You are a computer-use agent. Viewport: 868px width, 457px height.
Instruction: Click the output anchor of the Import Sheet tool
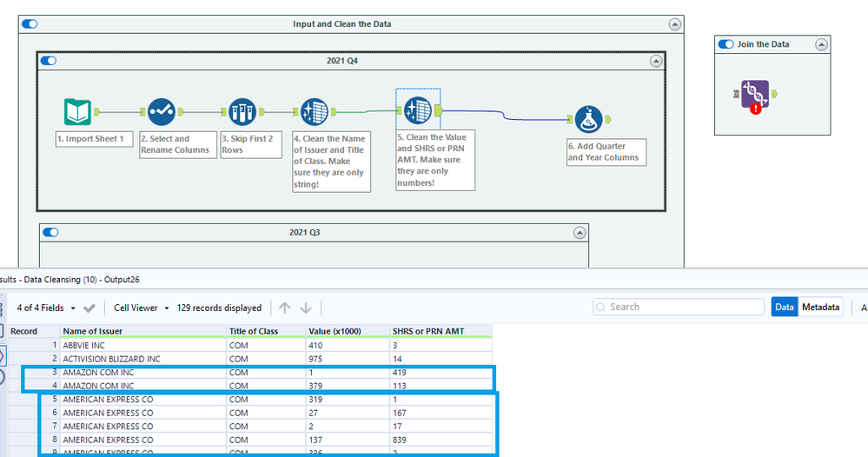point(96,112)
